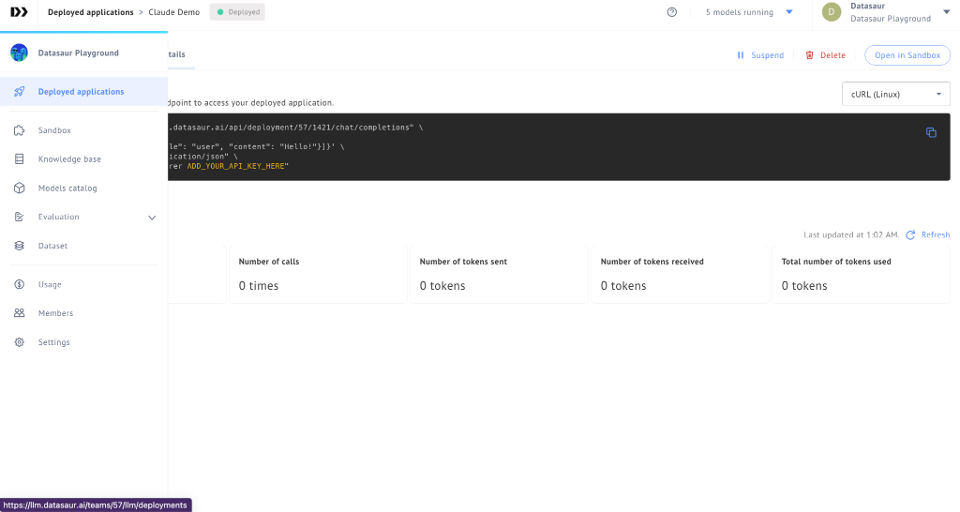Click the user avatar with letter D
This screenshot has height=512, width=960.
pyautogui.click(x=831, y=12)
